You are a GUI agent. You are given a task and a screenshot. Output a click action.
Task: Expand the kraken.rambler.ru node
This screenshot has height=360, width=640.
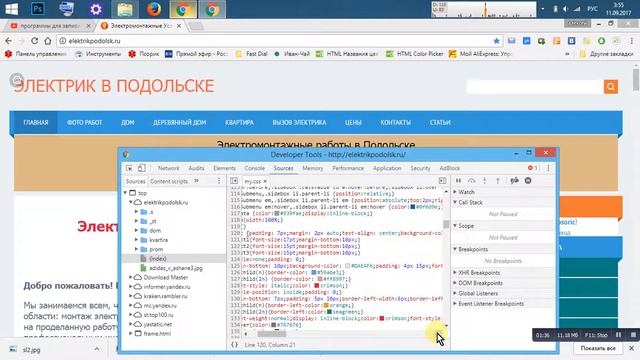(131, 296)
